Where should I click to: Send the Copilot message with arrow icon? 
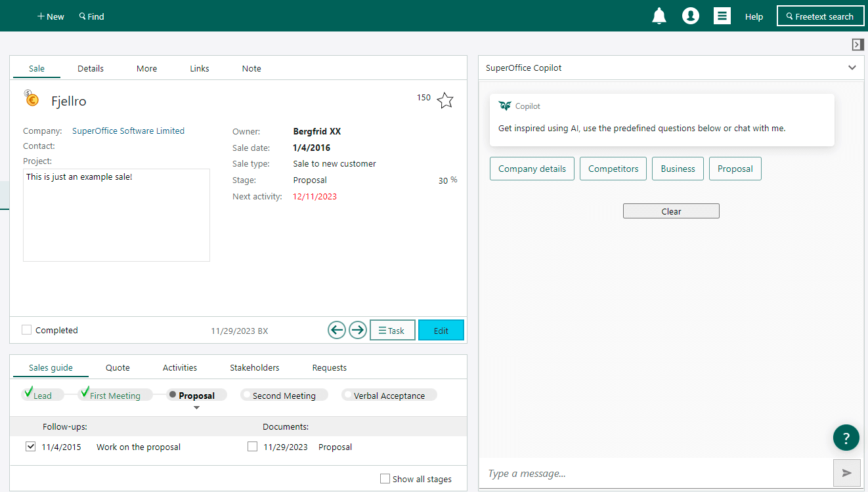tap(847, 473)
